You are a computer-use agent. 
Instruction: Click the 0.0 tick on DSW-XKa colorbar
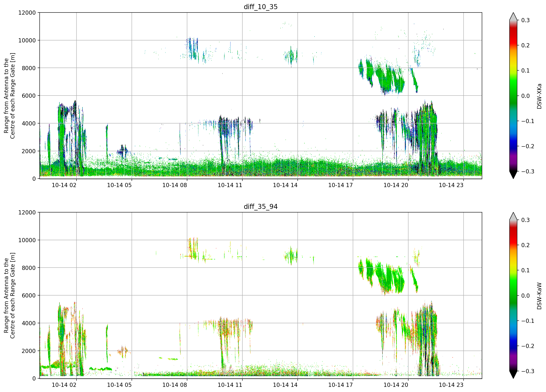coord(525,96)
